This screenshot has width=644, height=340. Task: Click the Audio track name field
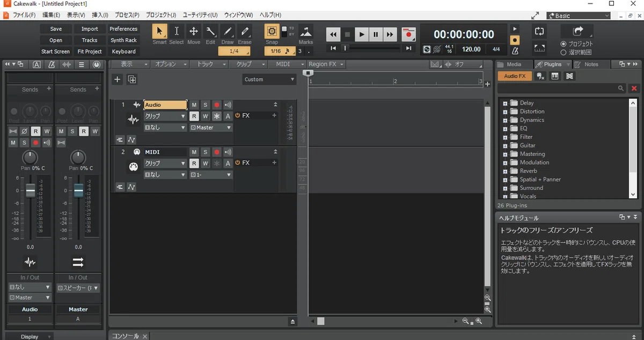click(165, 105)
